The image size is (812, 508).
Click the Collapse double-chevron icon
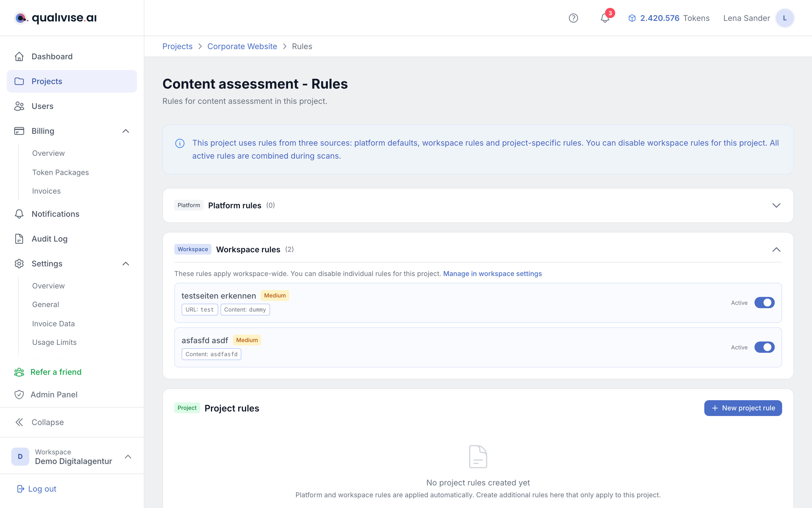(19, 422)
